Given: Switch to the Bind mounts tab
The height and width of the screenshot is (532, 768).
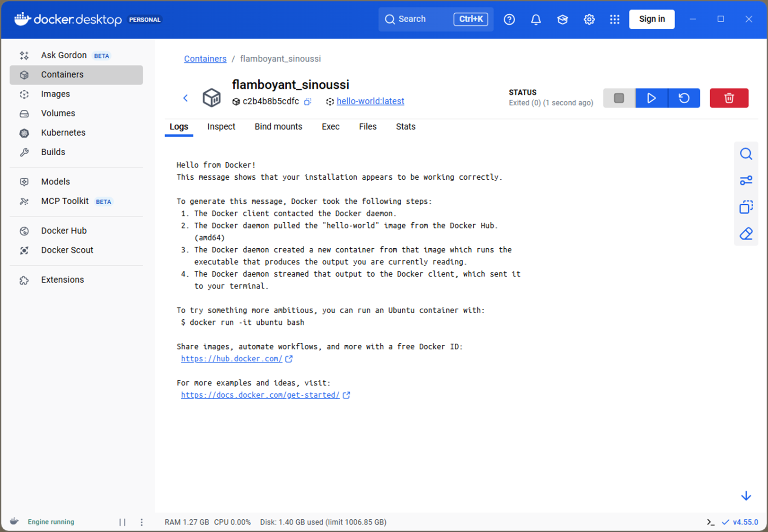Looking at the screenshot, I should [278, 127].
